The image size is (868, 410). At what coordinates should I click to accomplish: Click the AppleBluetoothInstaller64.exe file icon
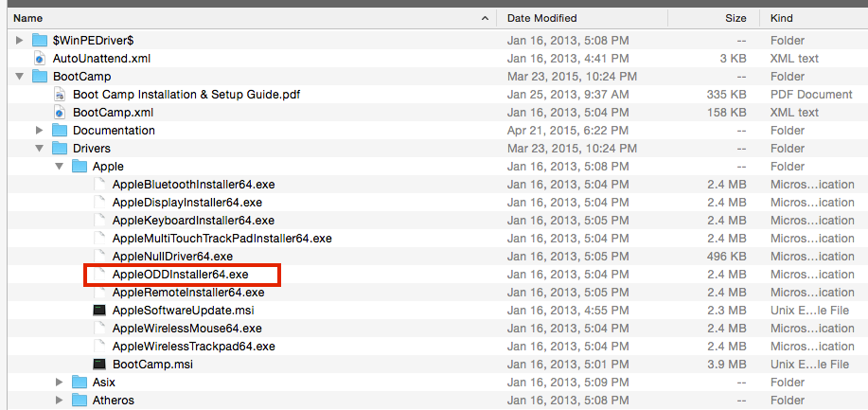pos(99,184)
